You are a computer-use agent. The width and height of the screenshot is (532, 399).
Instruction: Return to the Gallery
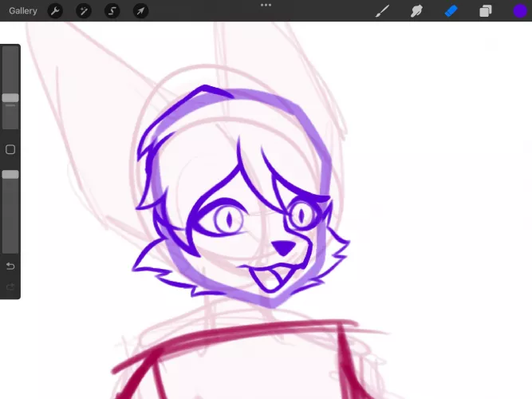pyautogui.click(x=23, y=11)
